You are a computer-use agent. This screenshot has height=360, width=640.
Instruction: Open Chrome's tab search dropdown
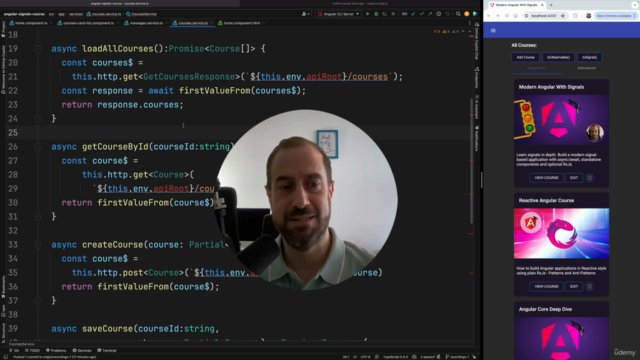635,5
